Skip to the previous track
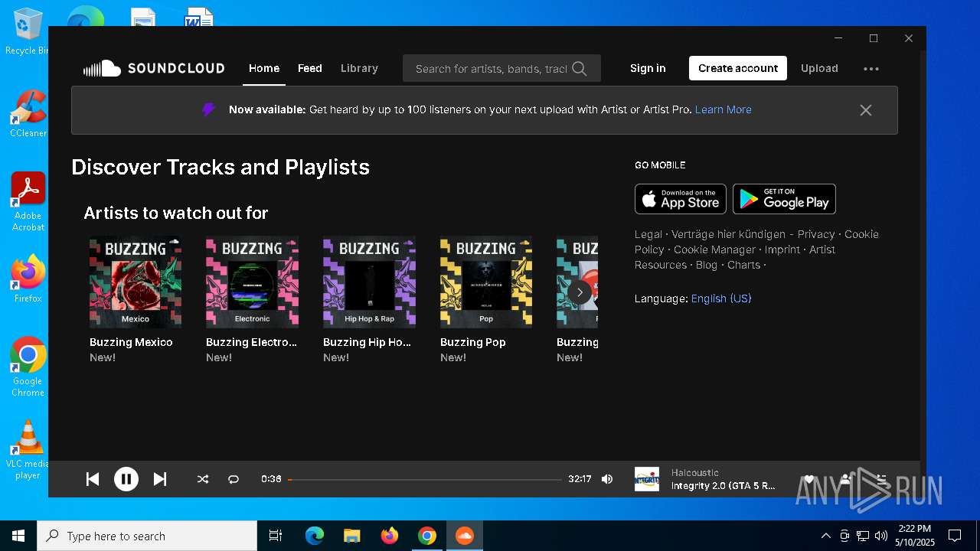Screen dimensions: 980x551 pos(93,479)
